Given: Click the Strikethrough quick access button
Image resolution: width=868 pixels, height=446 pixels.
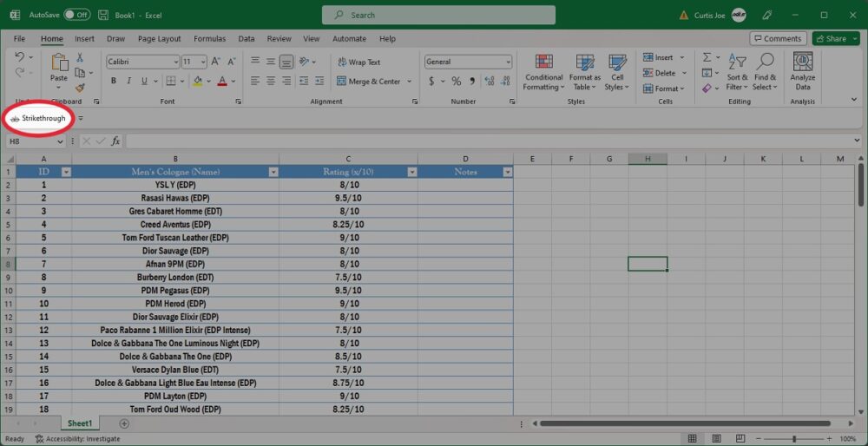Looking at the screenshot, I should (37, 118).
